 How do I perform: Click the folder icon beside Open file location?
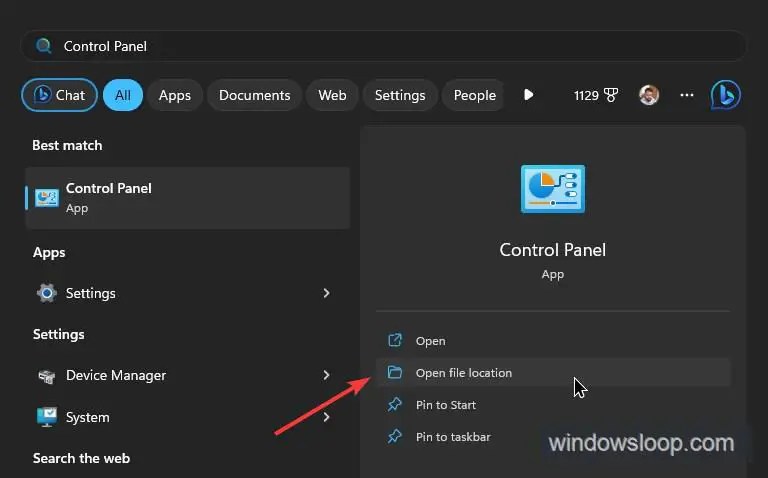[x=395, y=372]
